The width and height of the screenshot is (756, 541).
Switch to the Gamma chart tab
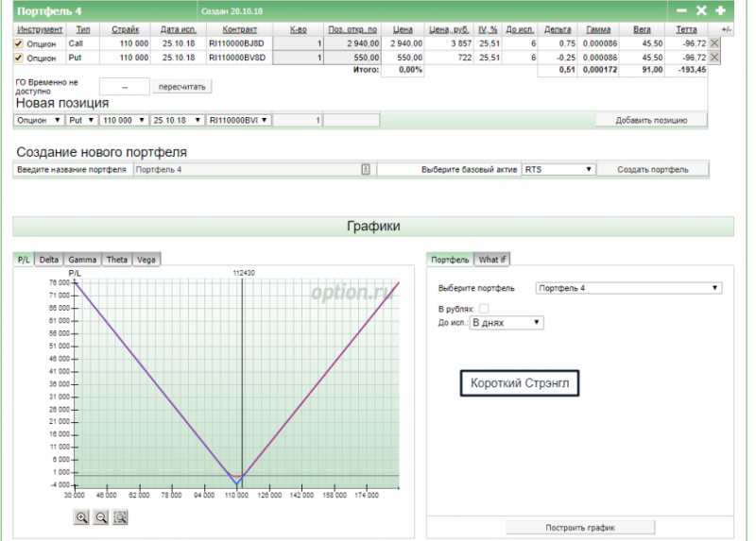[x=82, y=260]
